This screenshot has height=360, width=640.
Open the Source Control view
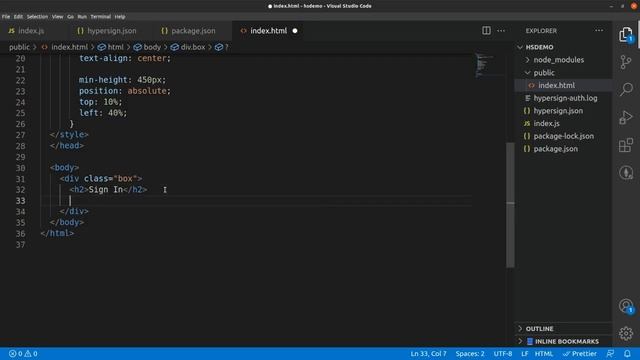(626, 62)
